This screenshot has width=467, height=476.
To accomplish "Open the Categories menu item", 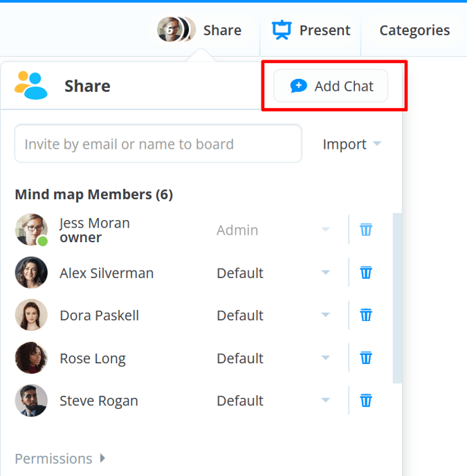I will pos(414,30).
